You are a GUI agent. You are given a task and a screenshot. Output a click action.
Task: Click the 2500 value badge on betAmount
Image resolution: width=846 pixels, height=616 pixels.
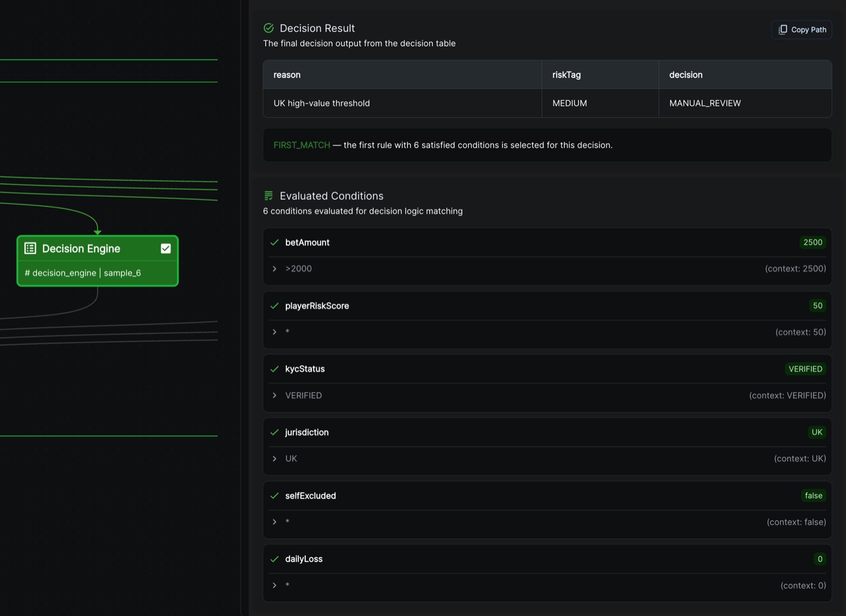point(813,242)
